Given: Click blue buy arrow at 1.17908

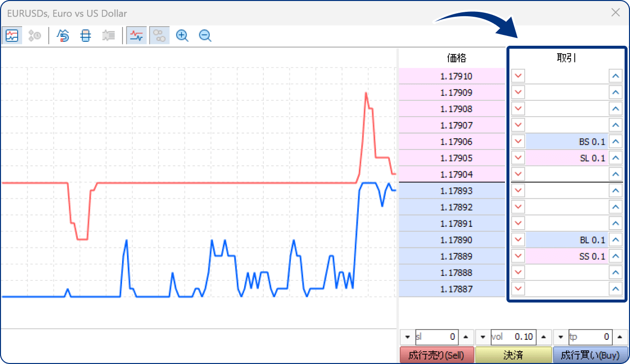Looking at the screenshot, I should pyautogui.click(x=615, y=109).
